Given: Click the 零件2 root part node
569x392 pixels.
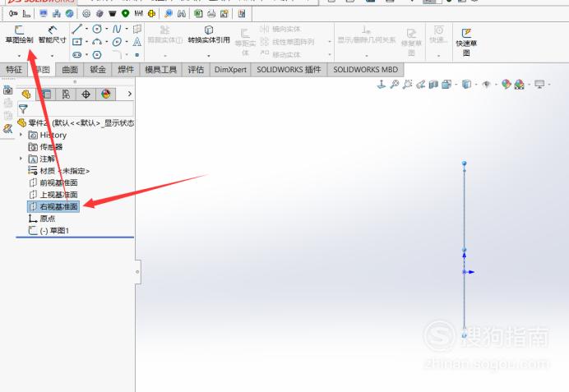Looking at the screenshot, I should (76, 123).
